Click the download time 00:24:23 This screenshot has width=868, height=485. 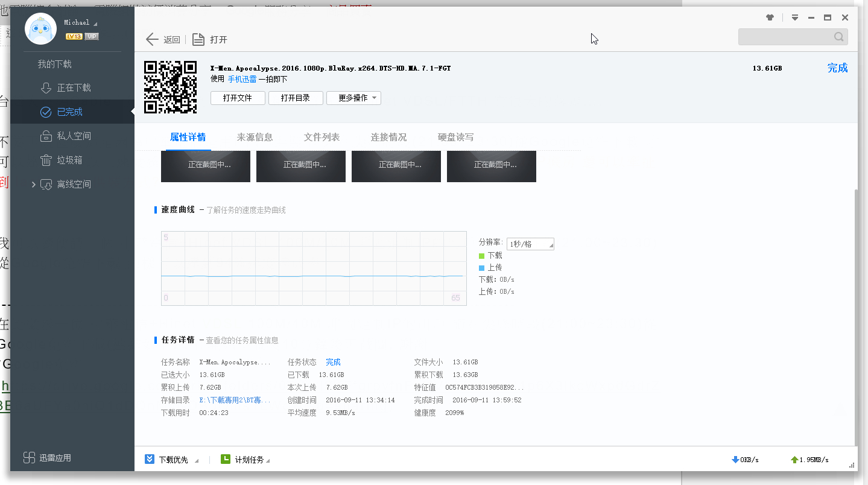click(x=214, y=413)
